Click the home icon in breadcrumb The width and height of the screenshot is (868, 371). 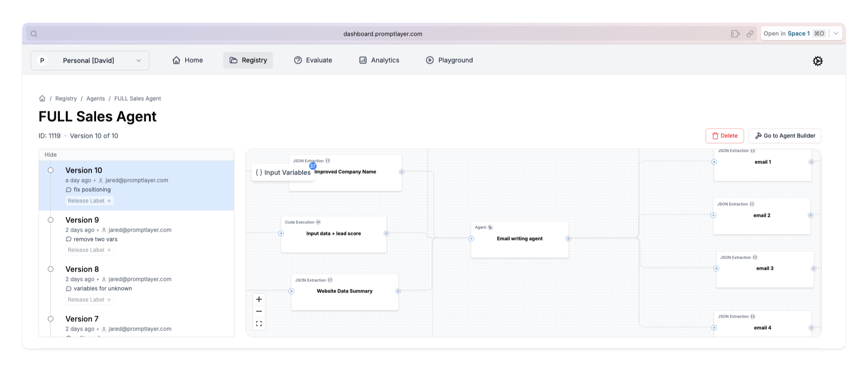[42, 98]
